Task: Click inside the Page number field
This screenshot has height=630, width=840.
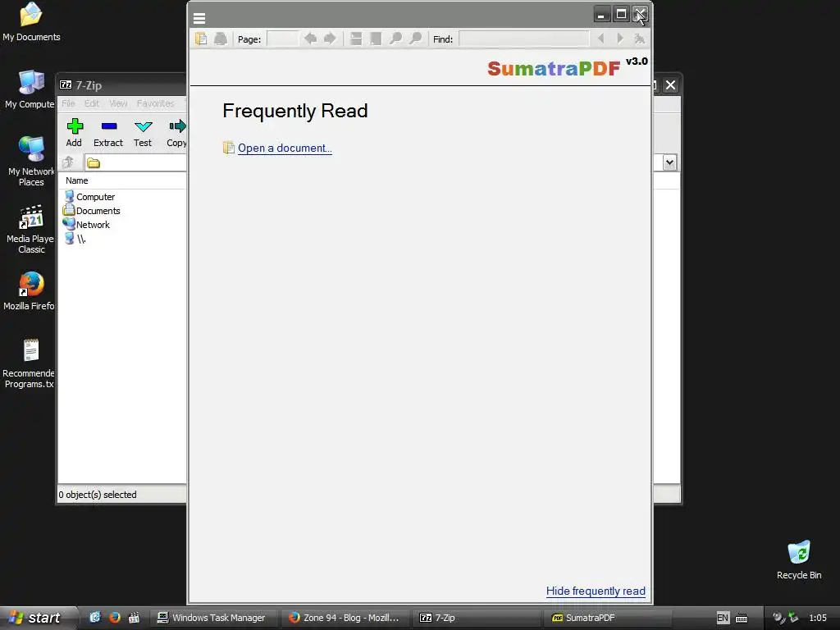Action: tap(282, 39)
